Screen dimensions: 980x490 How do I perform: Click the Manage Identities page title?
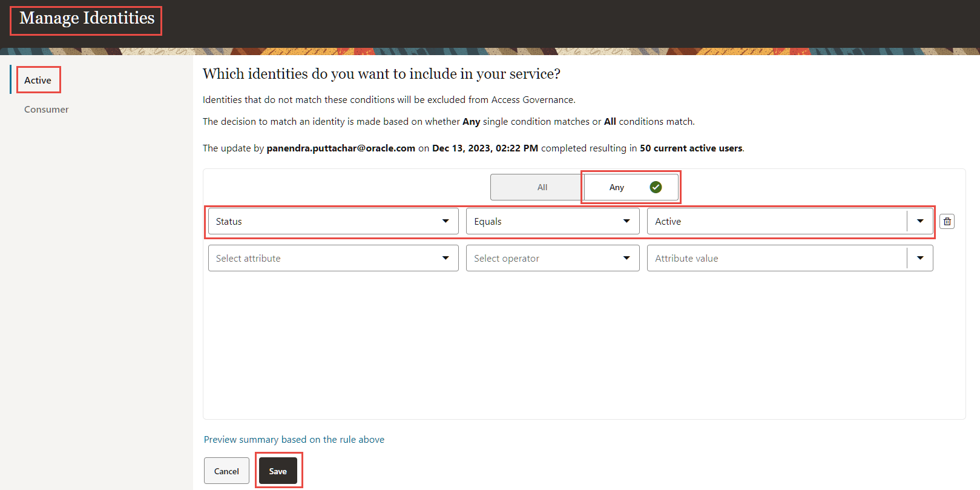click(87, 18)
